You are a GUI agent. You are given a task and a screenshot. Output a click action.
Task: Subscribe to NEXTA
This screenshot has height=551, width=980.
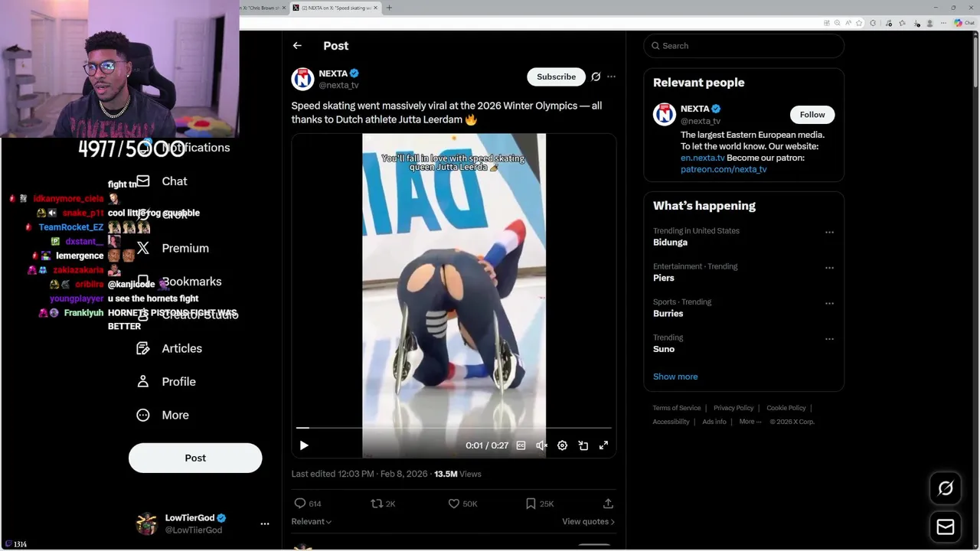click(x=556, y=77)
